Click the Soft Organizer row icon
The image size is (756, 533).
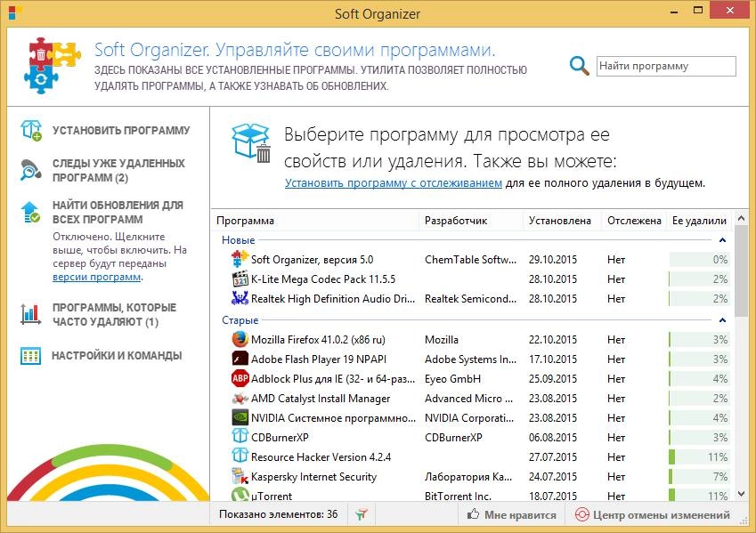[240, 259]
